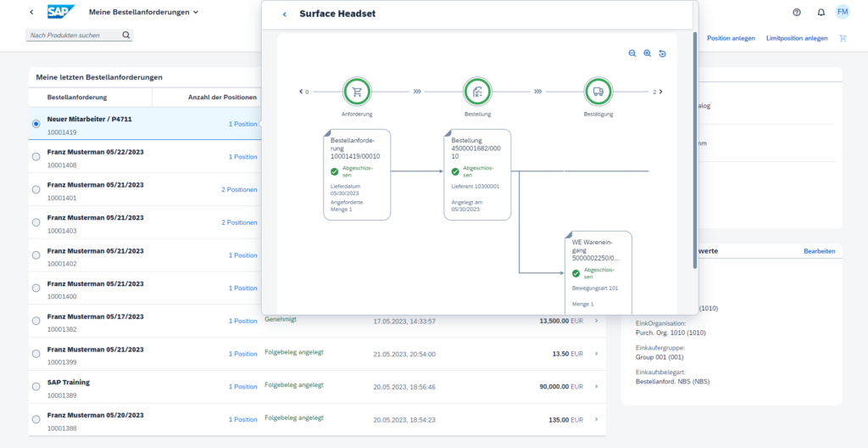The width and height of the screenshot is (868, 448).
Task: Open 1 Position link for 10001382
Action: (243, 321)
